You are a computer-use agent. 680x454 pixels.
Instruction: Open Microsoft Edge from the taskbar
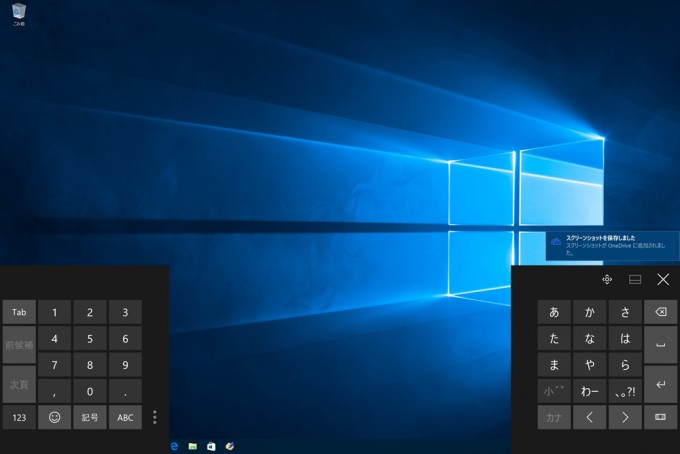tap(174, 446)
